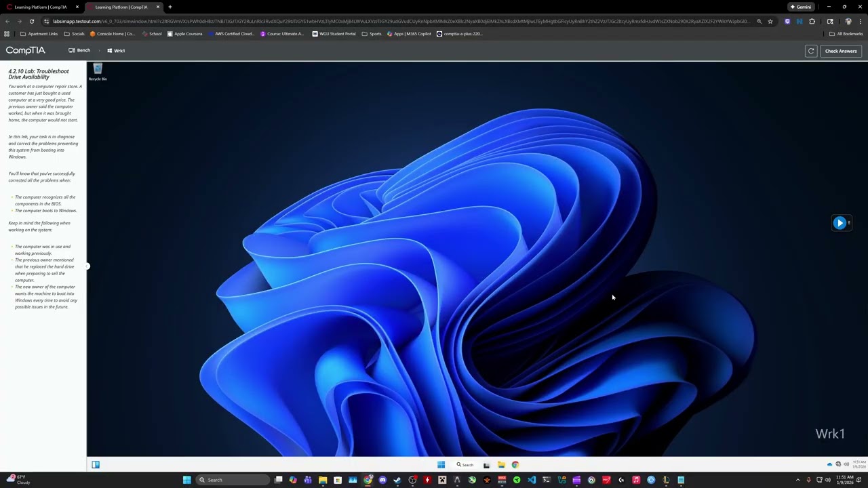Open the WGU Student Portal bookmark
The height and width of the screenshot is (488, 868).
click(334, 34)
